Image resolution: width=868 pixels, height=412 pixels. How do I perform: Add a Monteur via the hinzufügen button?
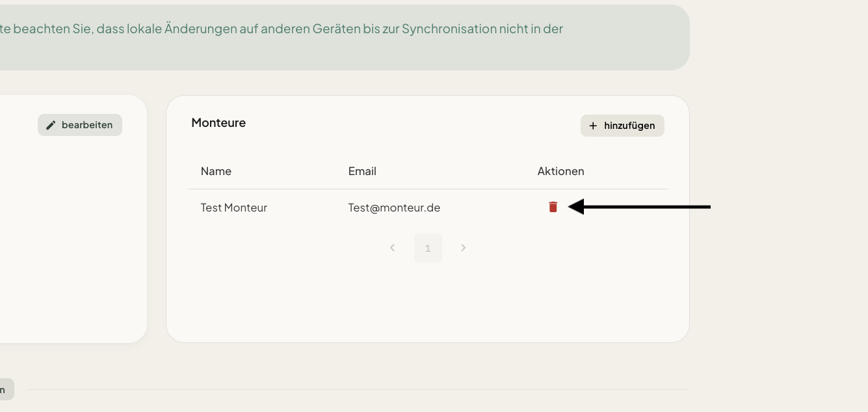pyautogui.click(x=622, y=126)
